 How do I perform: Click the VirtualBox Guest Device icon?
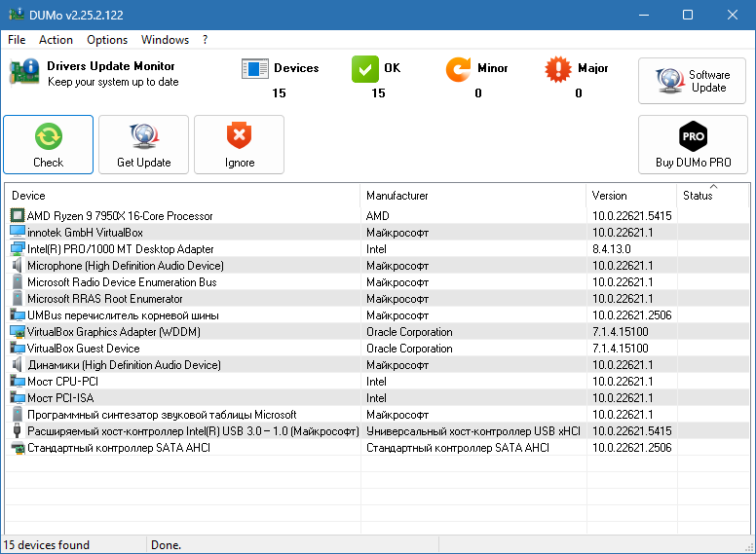tap(18, 348)
